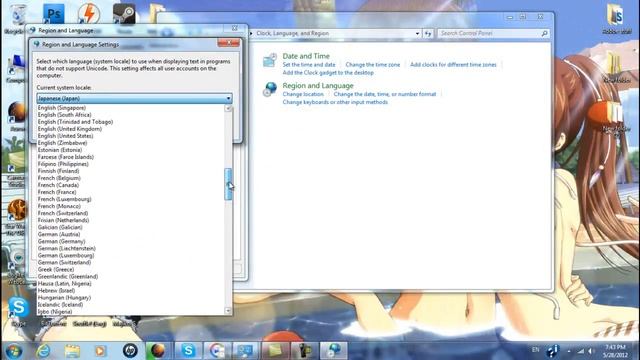Open the Photoshop desktop shortcut
The height and width of the screenshot is (360, 640).
point(54,14)
